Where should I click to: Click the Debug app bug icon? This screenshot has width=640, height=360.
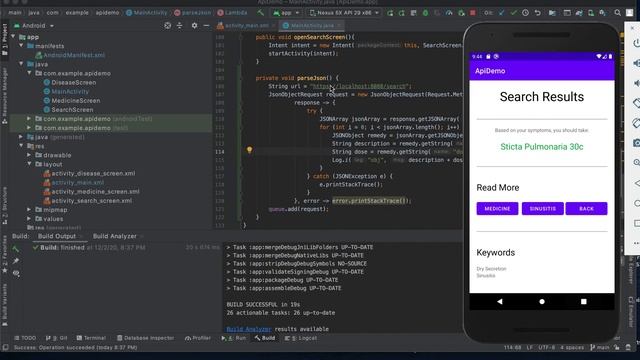click(425, 13)
